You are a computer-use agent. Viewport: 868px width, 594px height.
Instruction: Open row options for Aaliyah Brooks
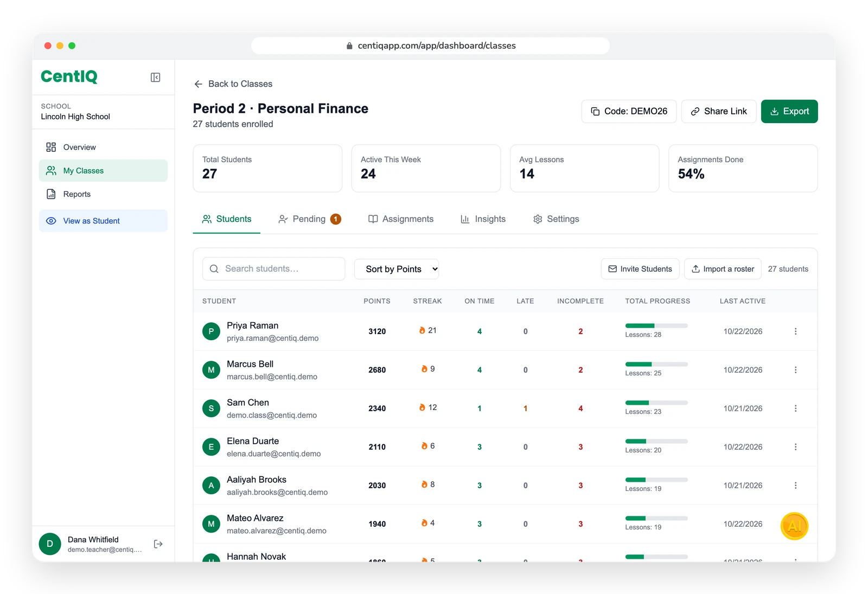tap(796, 486)
